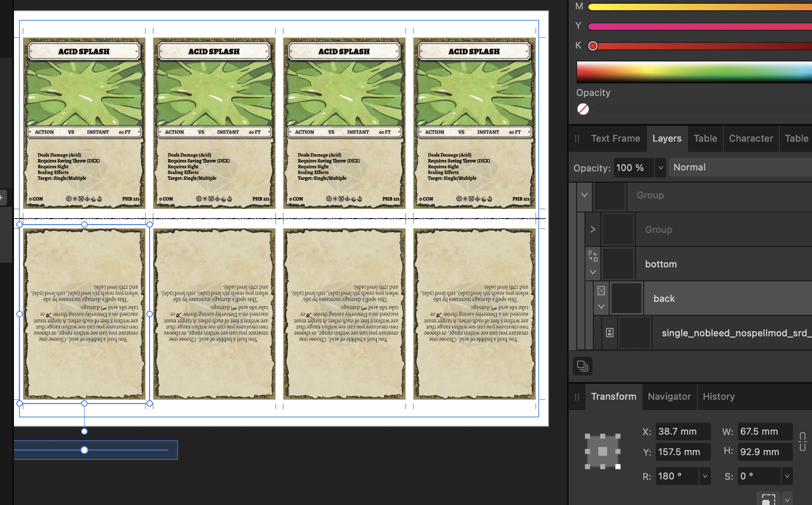Select the single_nobleed_nospellmod_srd layer row
Viewport: 812px width, 505px height.
click(x=707, y=333)
